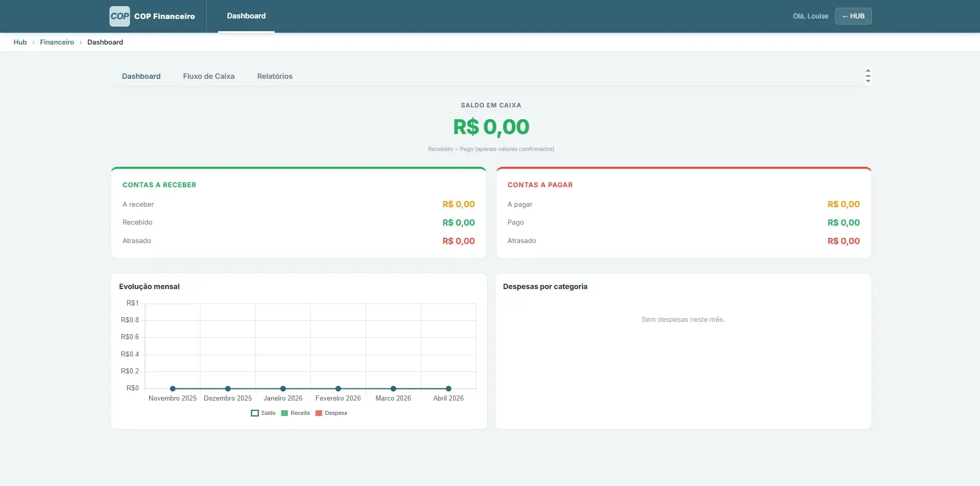Open Financeiro breadcrumb link
The image size is (980, 486).
pos(57,42)
